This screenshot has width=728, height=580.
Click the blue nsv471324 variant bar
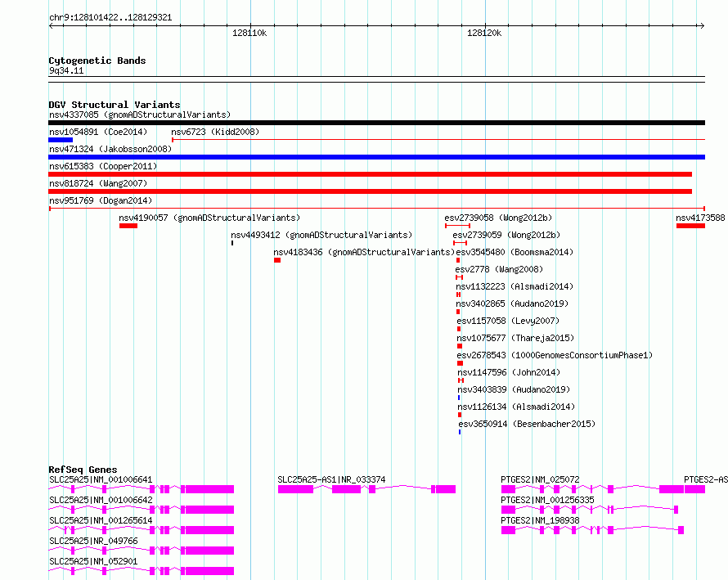[x=376, y=157]
